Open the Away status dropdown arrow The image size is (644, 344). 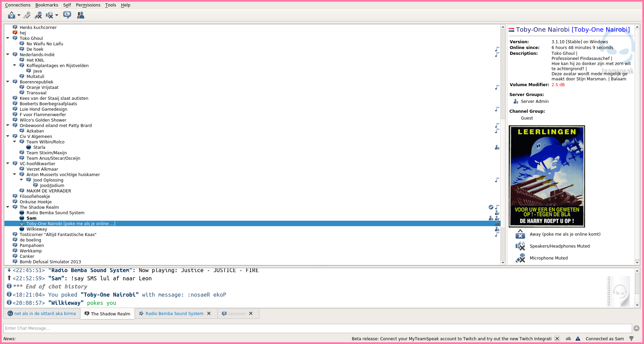[19, 15]
